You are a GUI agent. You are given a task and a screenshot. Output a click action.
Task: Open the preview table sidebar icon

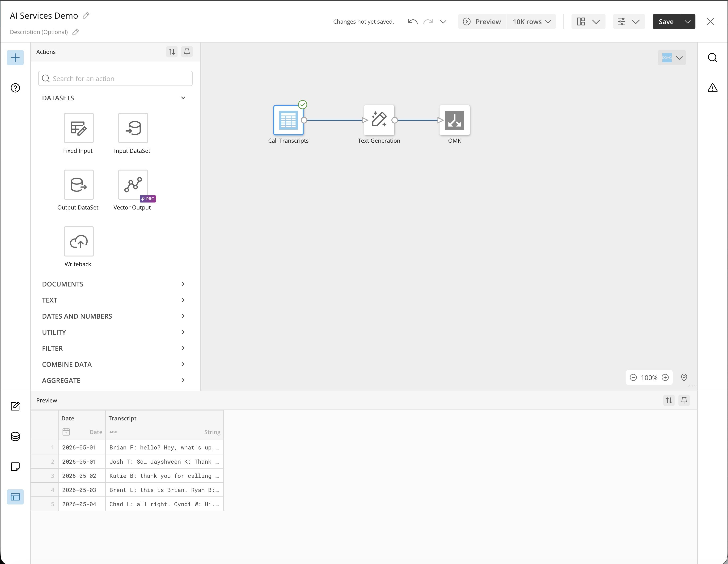pos(15,497)
